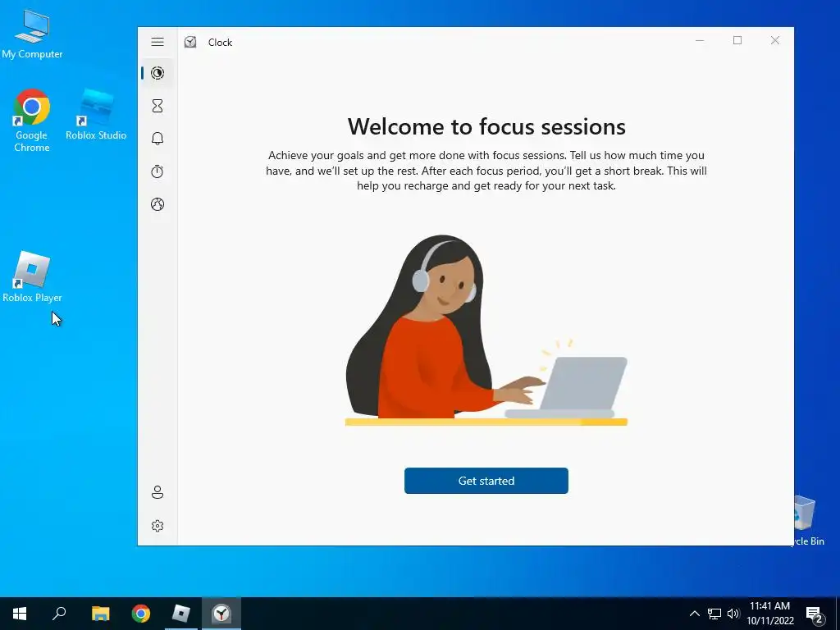Image resolution: width=840 pixels, height=630 pixels.
Task: Open File Explorer from taskbar
Action: point(100,614)
